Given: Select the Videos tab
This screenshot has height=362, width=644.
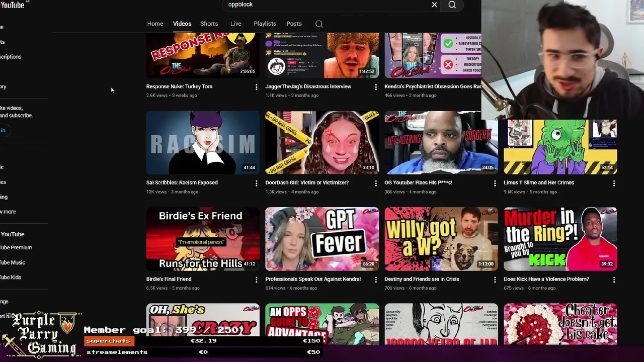Looking at the screenshot, I should (182, 24).
